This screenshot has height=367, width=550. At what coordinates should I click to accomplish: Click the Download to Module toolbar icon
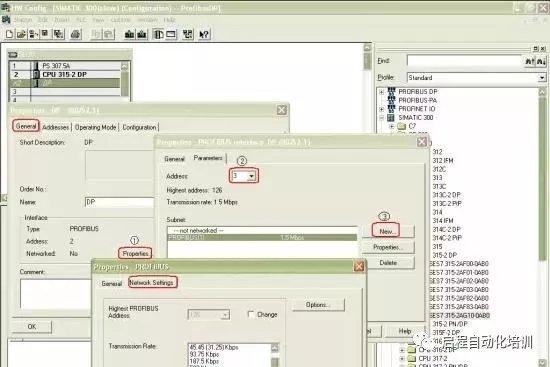pos(130,34)
